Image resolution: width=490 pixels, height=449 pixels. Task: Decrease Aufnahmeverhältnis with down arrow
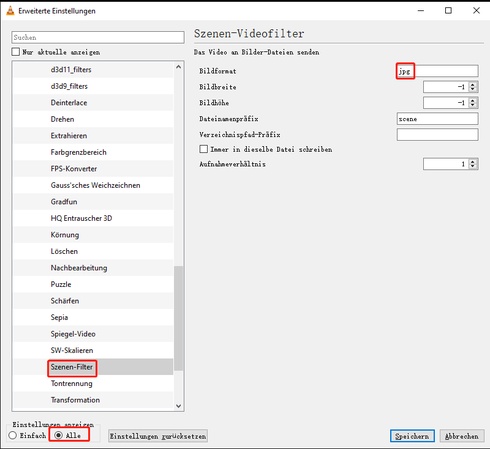pyautogui.click(x=473, y=167)
